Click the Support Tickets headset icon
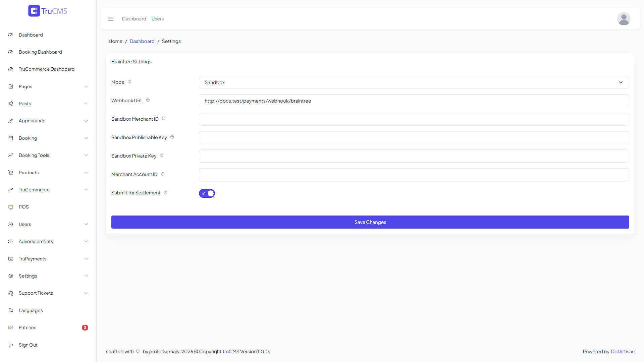 (11, 293)
